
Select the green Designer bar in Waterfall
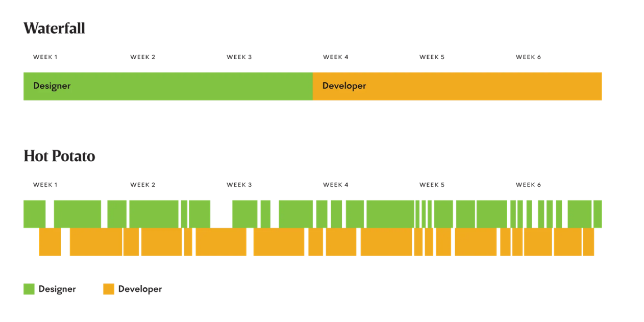[167, 86]
